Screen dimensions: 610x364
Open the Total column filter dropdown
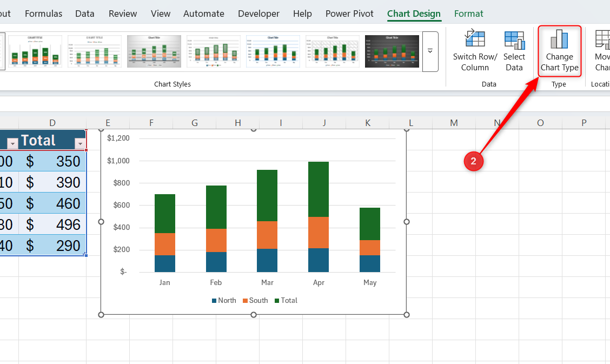pos(80,143)
